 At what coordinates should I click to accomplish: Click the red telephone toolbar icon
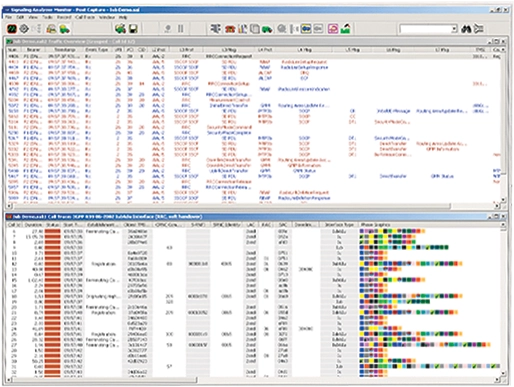click(x=230, y=29)
